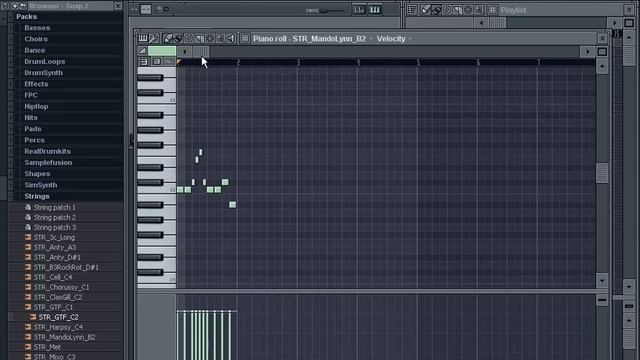Select the piano roll Paint brush tool
Screen dimensions: 640x360
178,38
